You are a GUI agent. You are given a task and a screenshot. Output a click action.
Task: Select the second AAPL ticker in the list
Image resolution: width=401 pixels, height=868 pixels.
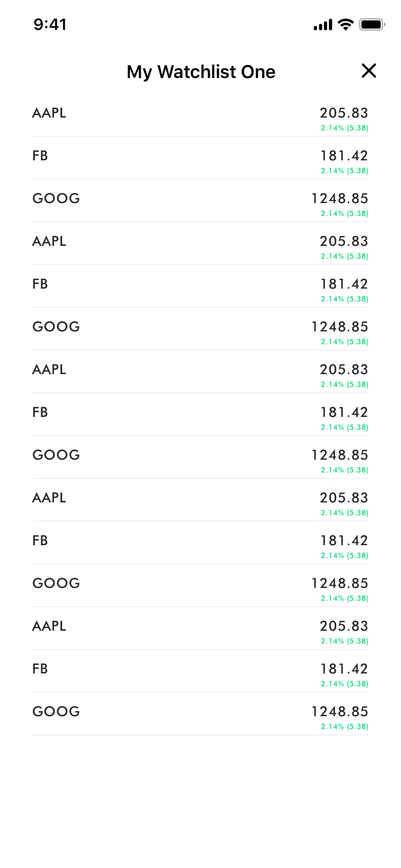tap(49, 242)
